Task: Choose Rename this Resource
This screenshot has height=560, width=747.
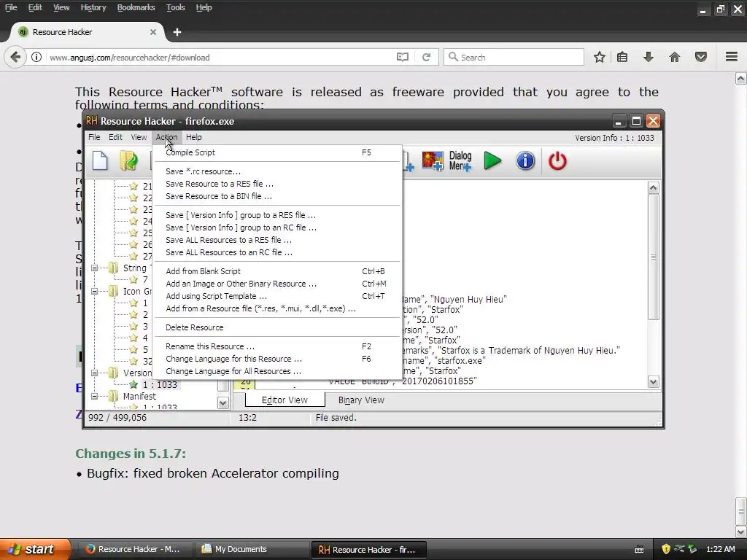Action: 276,346
